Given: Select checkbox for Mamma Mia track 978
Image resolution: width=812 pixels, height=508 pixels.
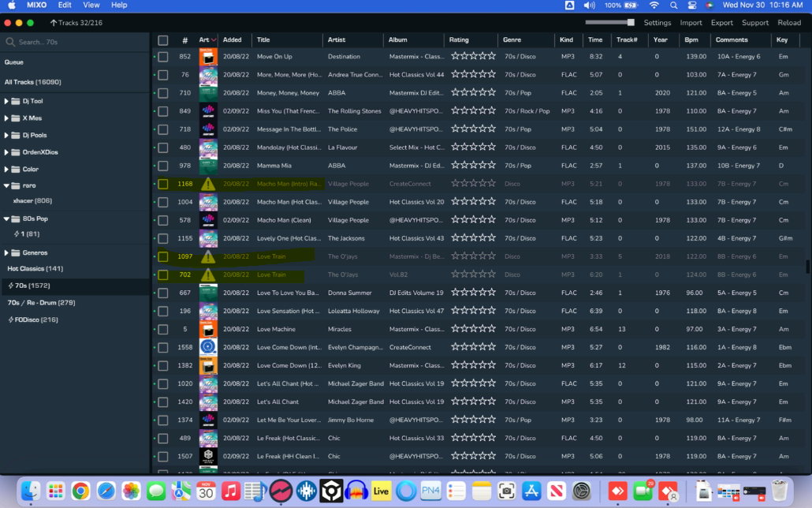Looking at the screenshot, I should (163, 166).
